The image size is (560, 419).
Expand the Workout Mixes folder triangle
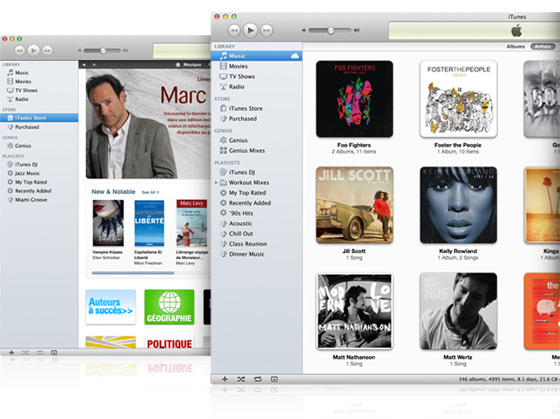click(x=216, y=183)
